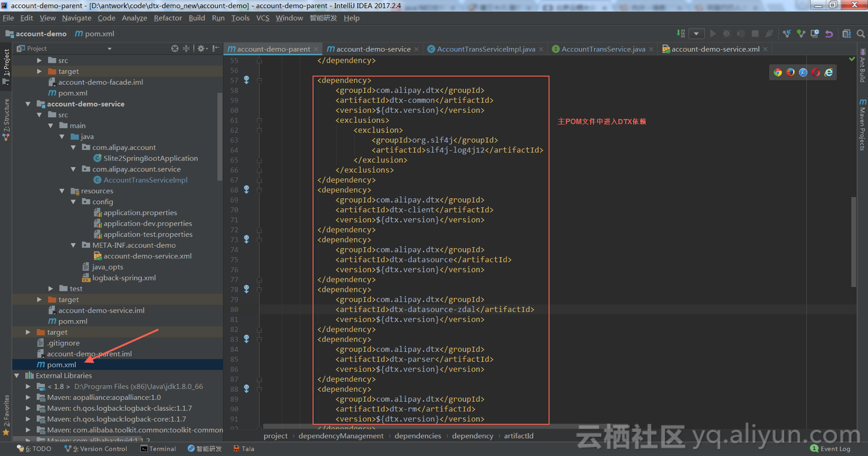Click the VCS Commit Changes icon
The image size is (868, 456).
tap(801, 34)
